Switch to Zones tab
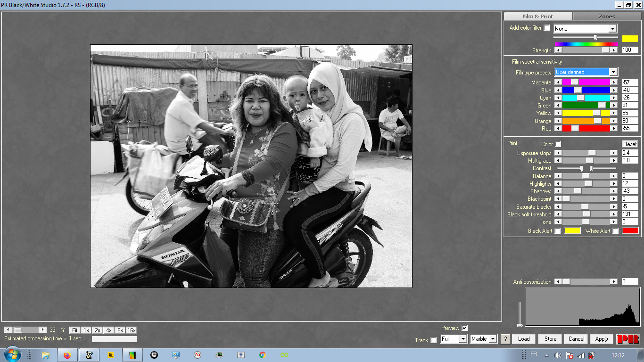Screen dimensions: 644x362 (x=607, y=16)
